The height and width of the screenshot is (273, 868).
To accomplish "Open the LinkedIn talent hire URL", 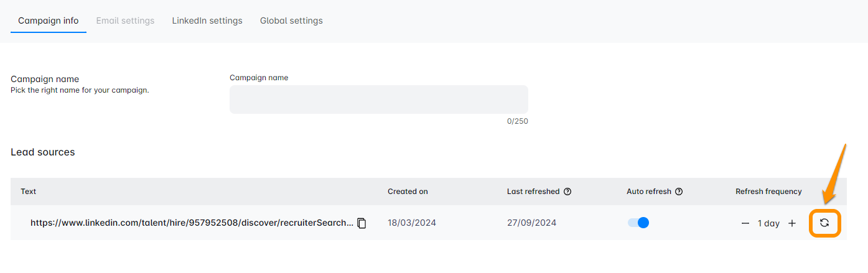I will [192, 223].
